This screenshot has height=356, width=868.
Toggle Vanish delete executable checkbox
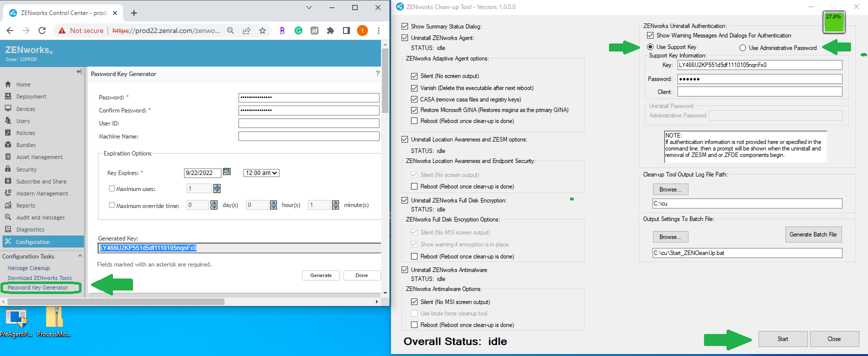pos(414,87)
